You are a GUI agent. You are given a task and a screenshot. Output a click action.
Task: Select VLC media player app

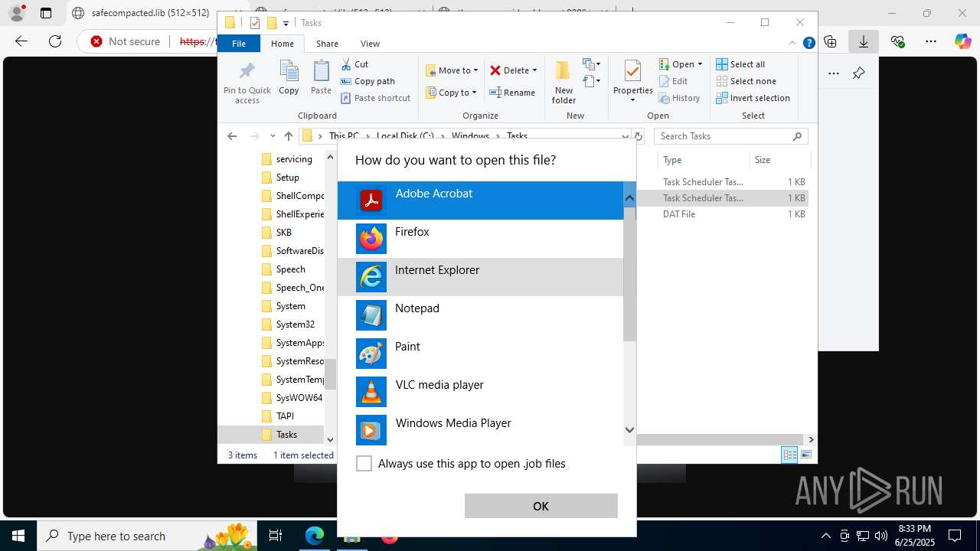pos(480,392)
